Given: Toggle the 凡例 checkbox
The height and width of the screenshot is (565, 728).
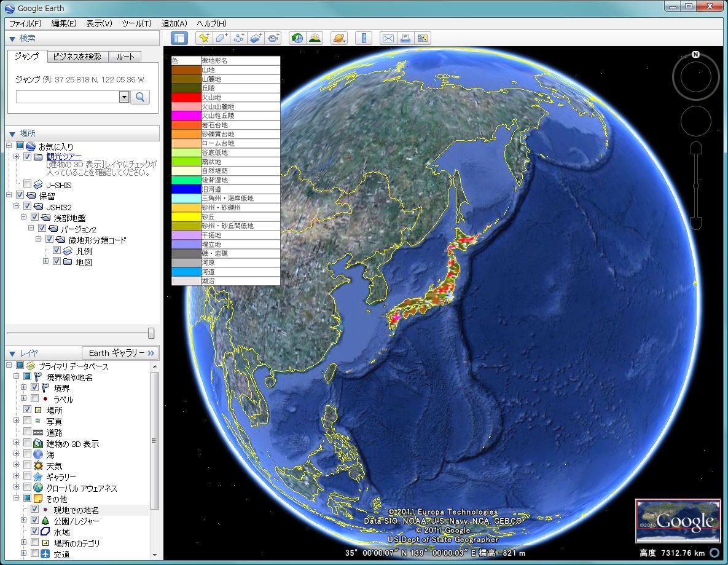Looking at the screenshot, I should click(57, 250).
